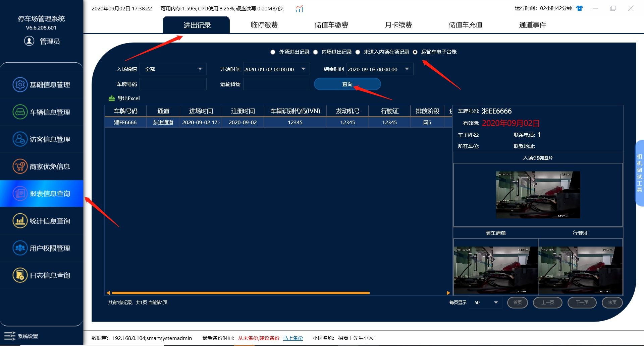Select 内场进出记录 radio button
The width and height of the screenshot is (644, 346).
pyautogui.click(x=315, y=52)
